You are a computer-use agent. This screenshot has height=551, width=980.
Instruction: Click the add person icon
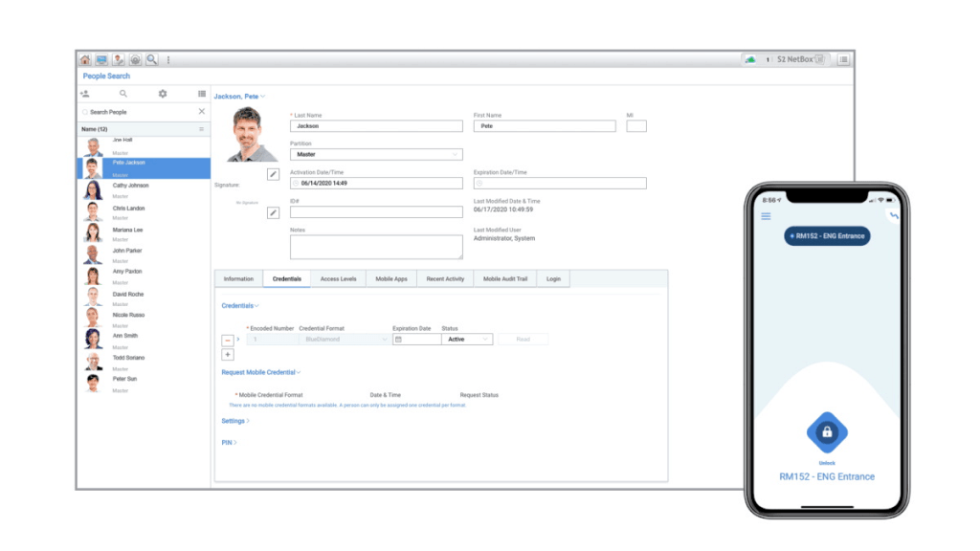click(85, 94)
